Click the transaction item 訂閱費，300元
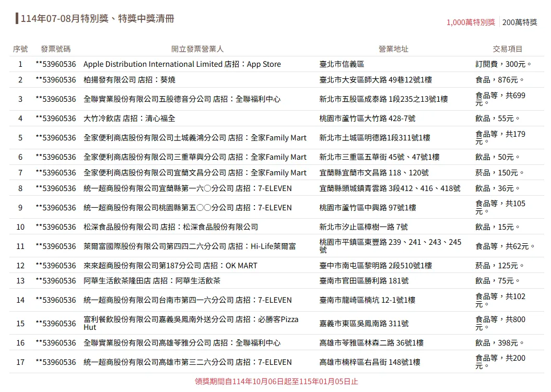The width and height of the screenshot is (551, 392). [503, 64]
